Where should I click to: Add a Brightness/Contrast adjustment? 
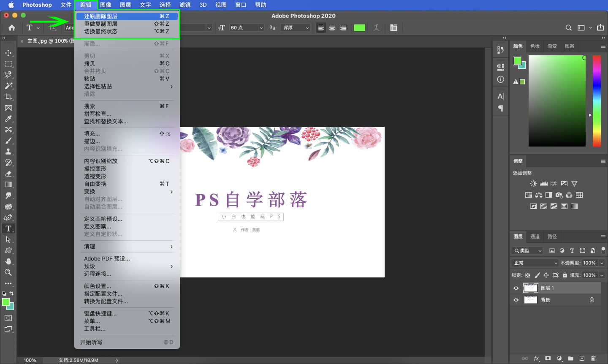(533, 183)
